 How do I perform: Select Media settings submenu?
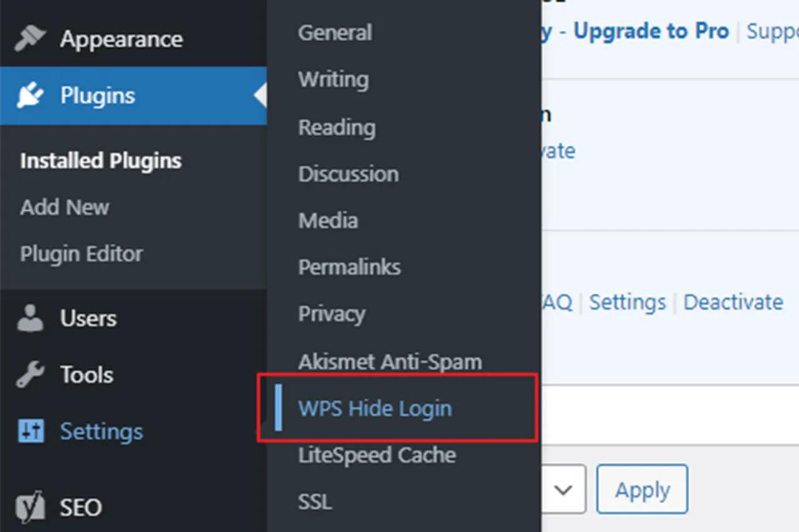click(328, 220)
